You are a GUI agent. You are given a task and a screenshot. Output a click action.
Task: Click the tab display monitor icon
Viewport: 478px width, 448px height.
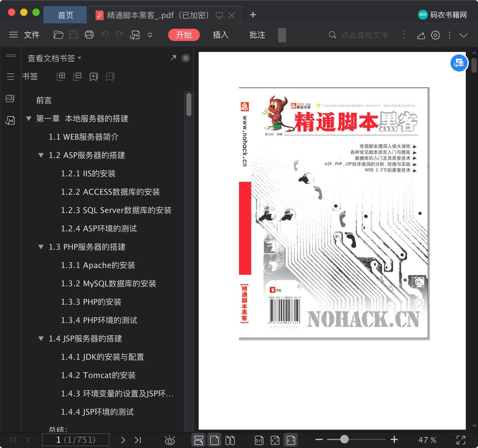(219, 15)
